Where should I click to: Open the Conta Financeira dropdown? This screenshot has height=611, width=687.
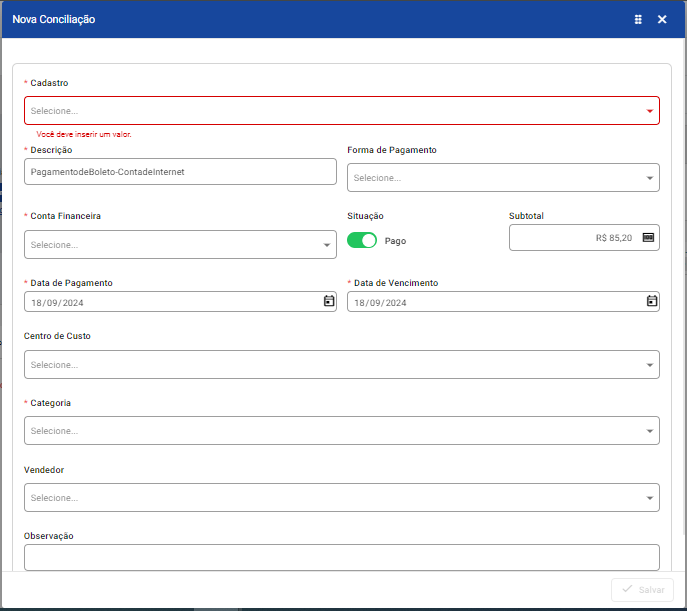180,244
